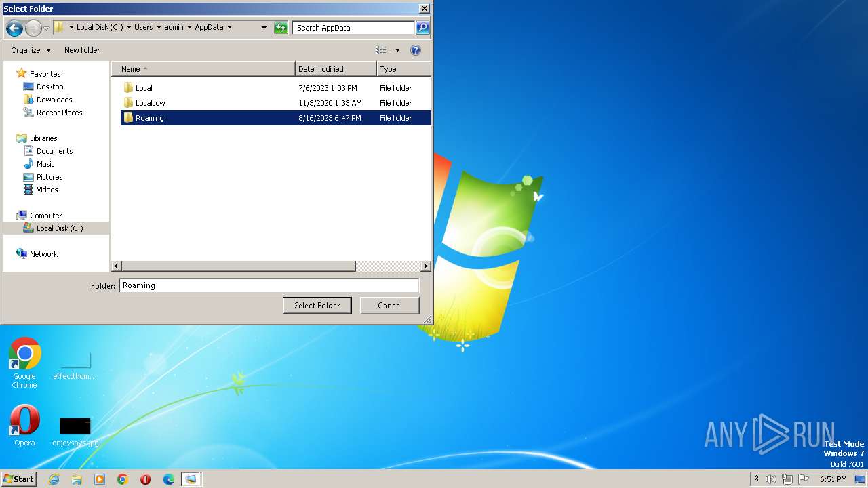Open volume control in system tray
Image resolution: width=868 pixels, height=488 pixels.
(771, 479)
